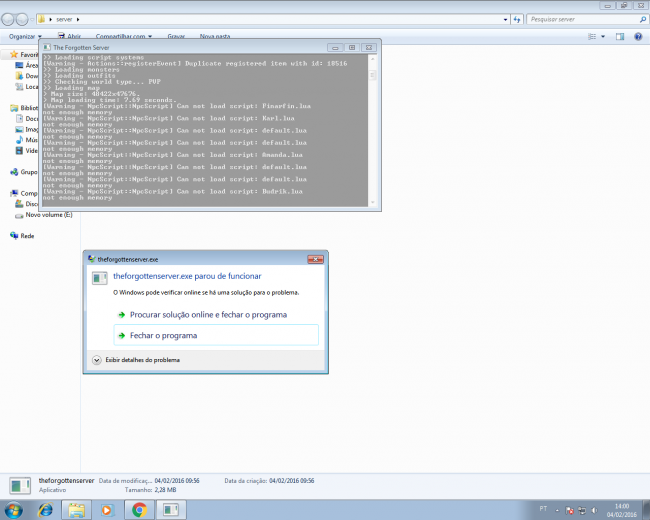Select Favoritos in navigation pane
The height and width of the screenshot is (520, 650).
24,55
